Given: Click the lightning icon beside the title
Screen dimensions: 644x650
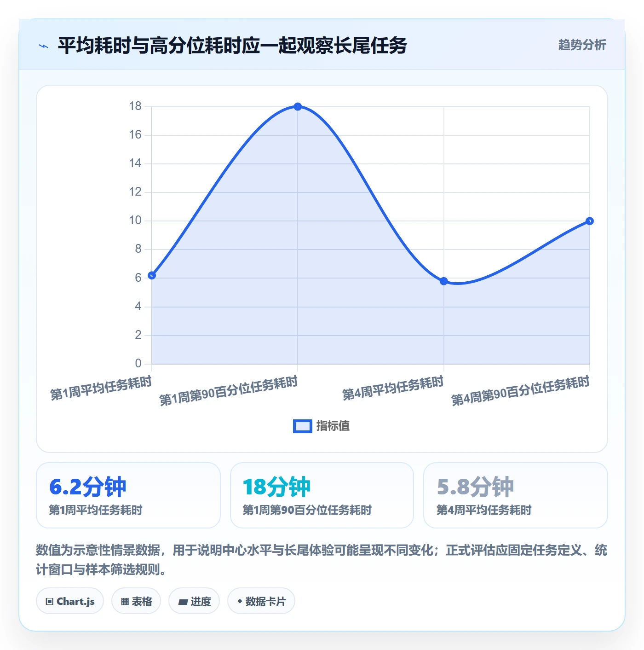Looking at the screenshot, I should (44, 46).
